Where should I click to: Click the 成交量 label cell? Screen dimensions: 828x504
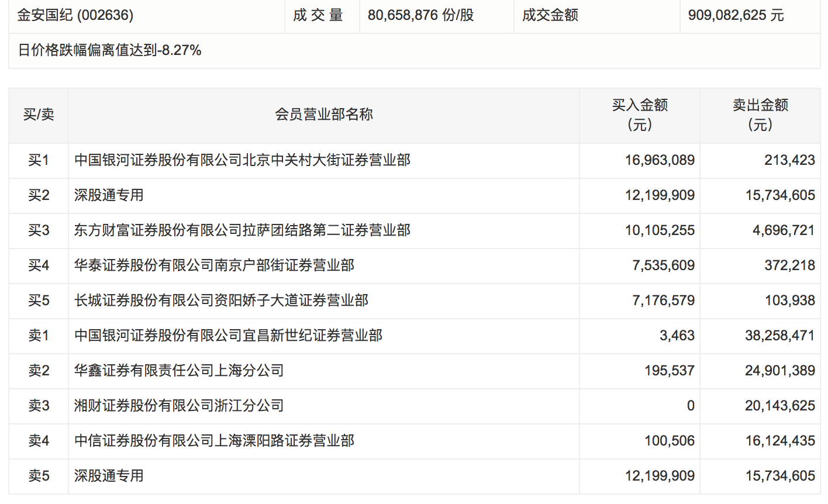pyautogui.click(x=318, y=15)
